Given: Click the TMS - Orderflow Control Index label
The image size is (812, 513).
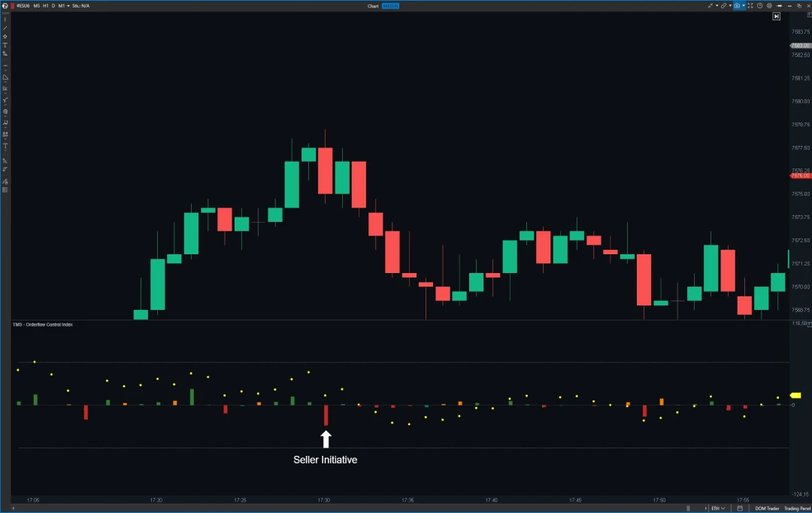Looking at the screenshot, I should 42,324.
